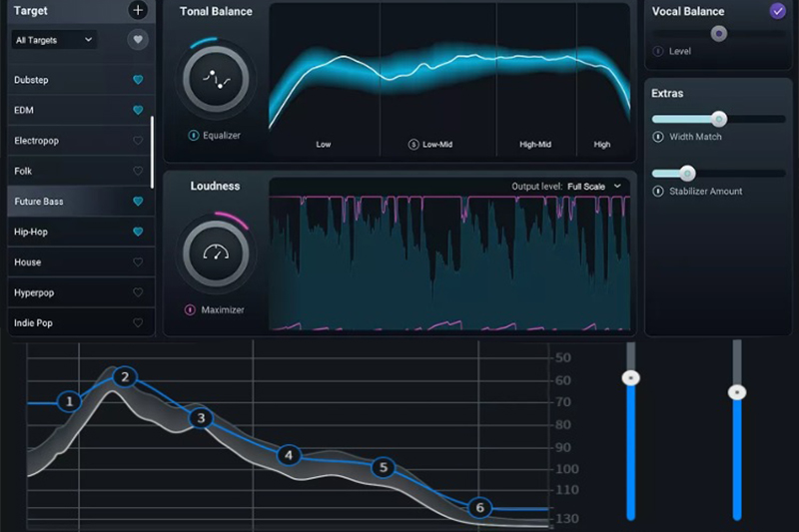Favorite the Folk target with its heart

click(138, 171)
